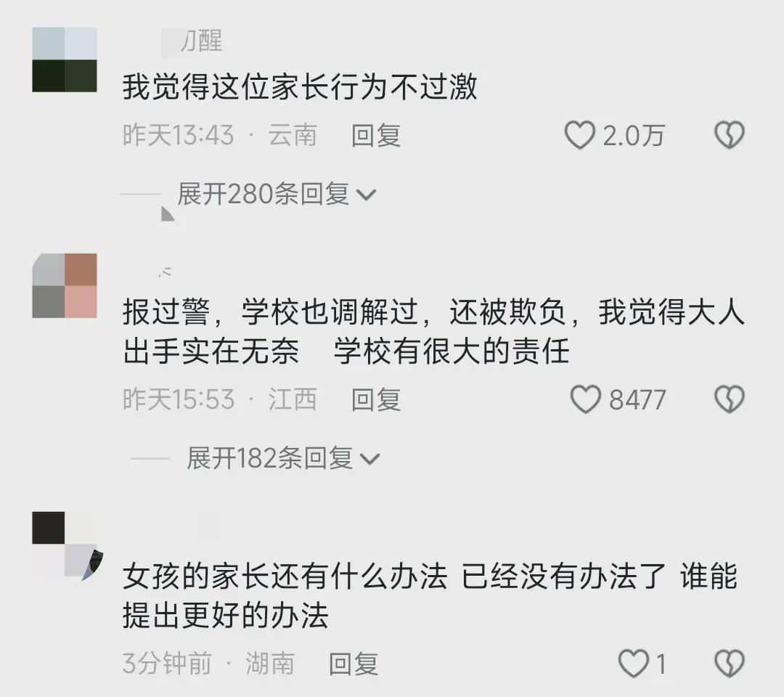Image resolution: width=784 pixels, height=697 pixels.
Task: Dislike the Yunnan comment with broken heart
Action: [730, 135]
